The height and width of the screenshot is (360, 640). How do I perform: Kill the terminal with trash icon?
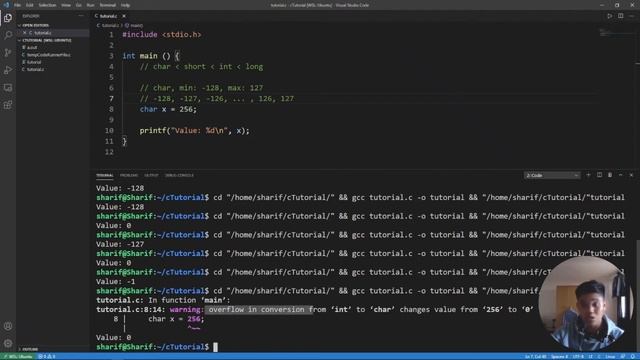pos(610,175)
